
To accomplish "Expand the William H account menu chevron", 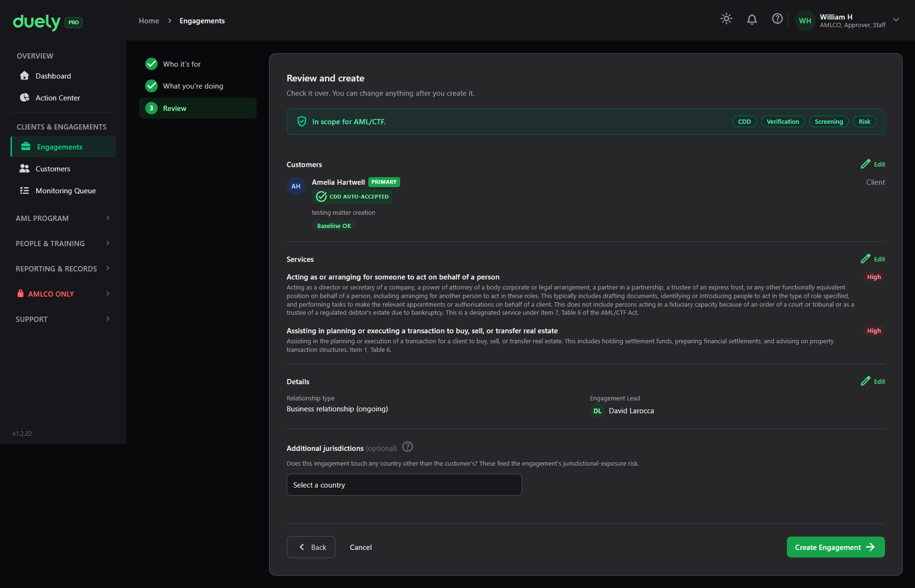I will tap(896, 20).
